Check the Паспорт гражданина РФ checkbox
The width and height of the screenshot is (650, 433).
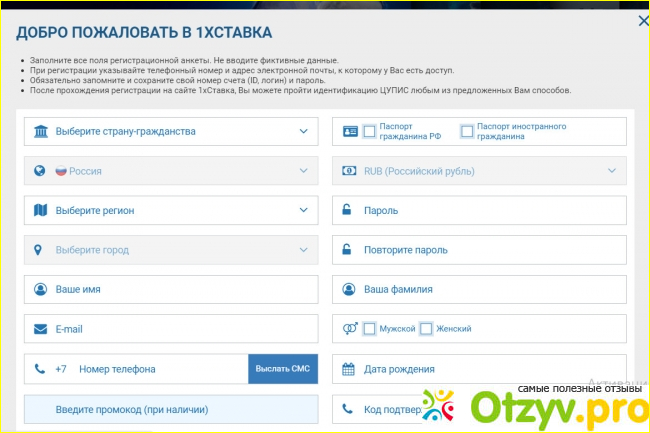(370, 131)
